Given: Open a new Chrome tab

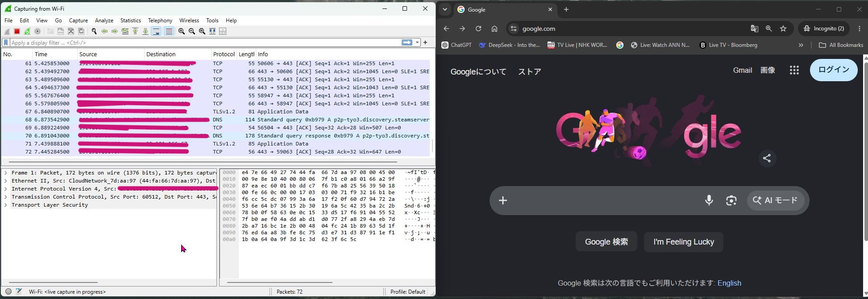Looking at the screenshot, I should point(566,9).
